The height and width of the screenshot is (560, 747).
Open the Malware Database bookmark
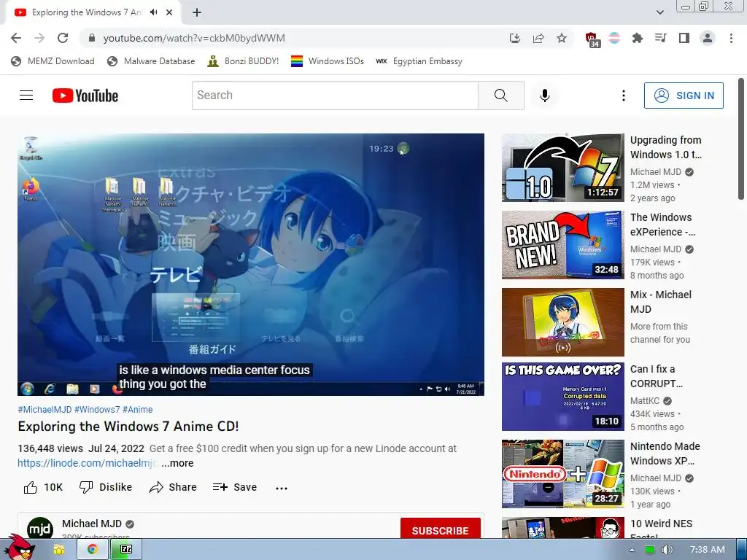(151, 61)
